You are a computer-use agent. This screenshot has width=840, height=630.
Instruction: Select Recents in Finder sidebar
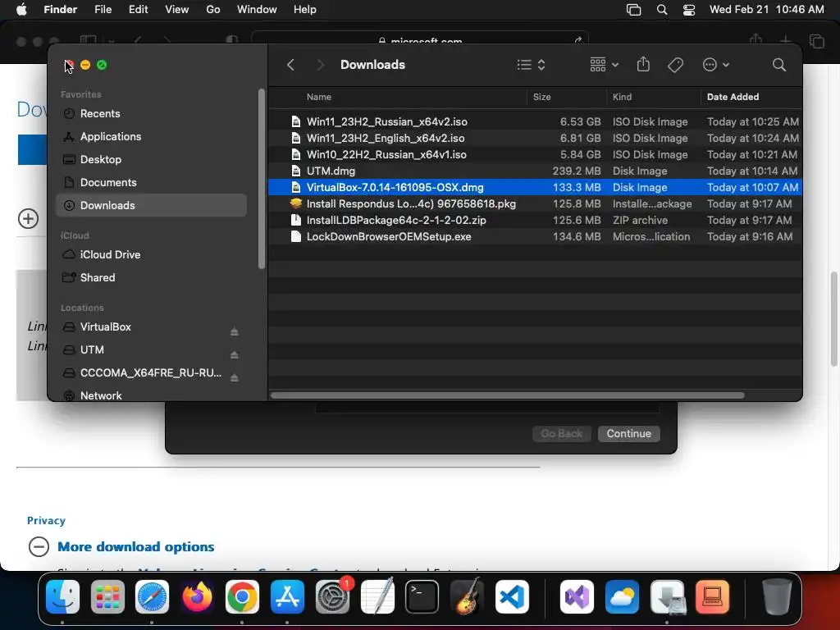[151, 113]
